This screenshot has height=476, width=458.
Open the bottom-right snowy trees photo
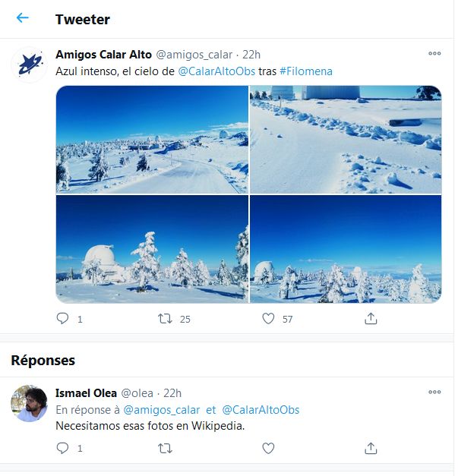346,249
